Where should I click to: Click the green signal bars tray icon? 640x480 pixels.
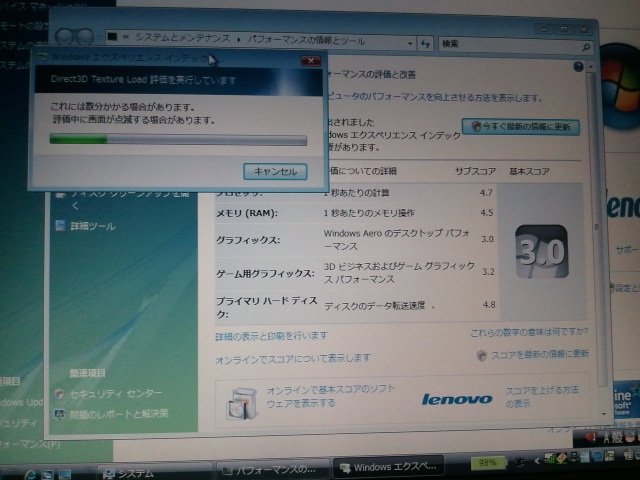coord(550,458)
